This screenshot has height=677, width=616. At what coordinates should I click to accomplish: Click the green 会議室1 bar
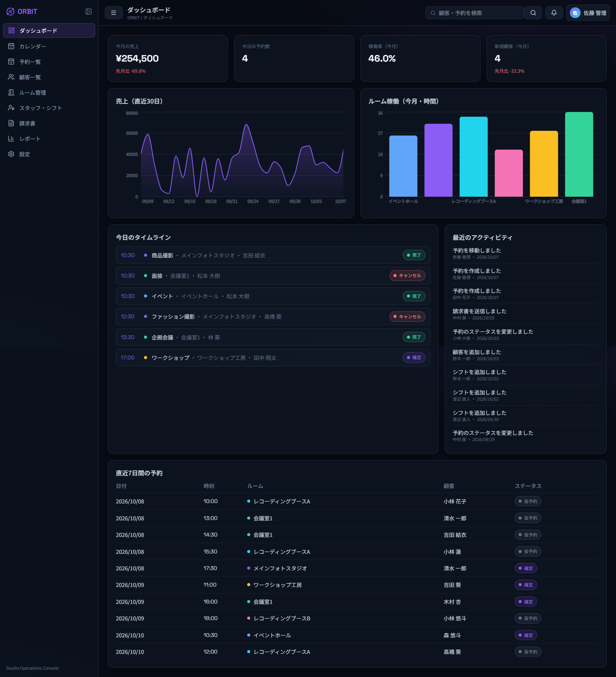[579, 154]
